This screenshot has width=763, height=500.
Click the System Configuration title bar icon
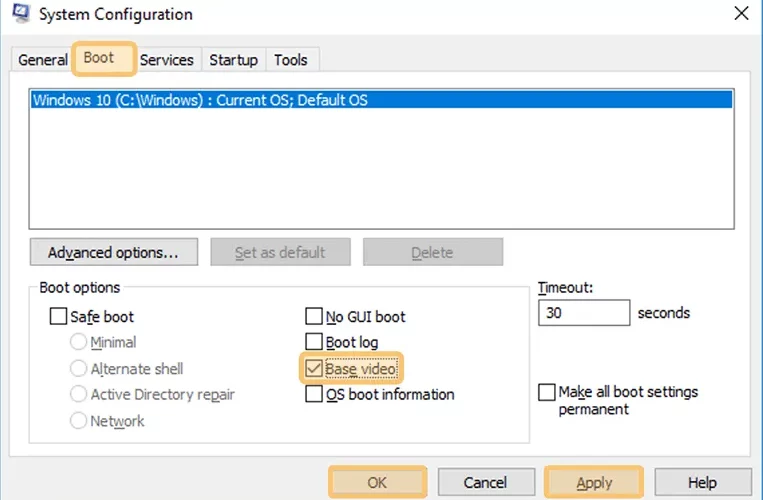21,13
